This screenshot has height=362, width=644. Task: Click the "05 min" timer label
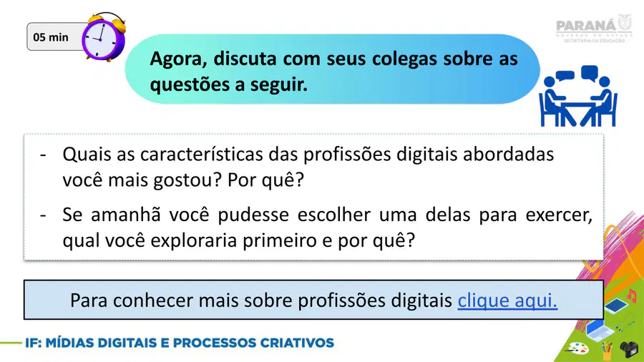pyautogui.click(x=51, y=37)
